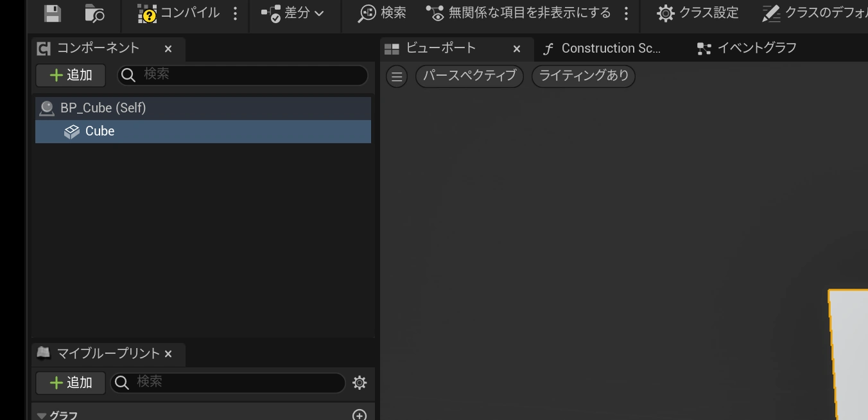Open viewport hamburger options menu

(397, 76)
